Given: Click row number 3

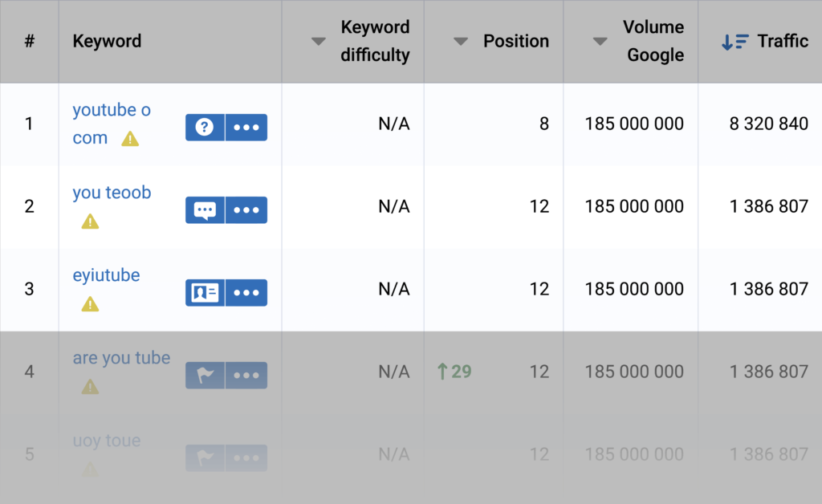Looking at the screenshot, I should (x=30, y=289).
